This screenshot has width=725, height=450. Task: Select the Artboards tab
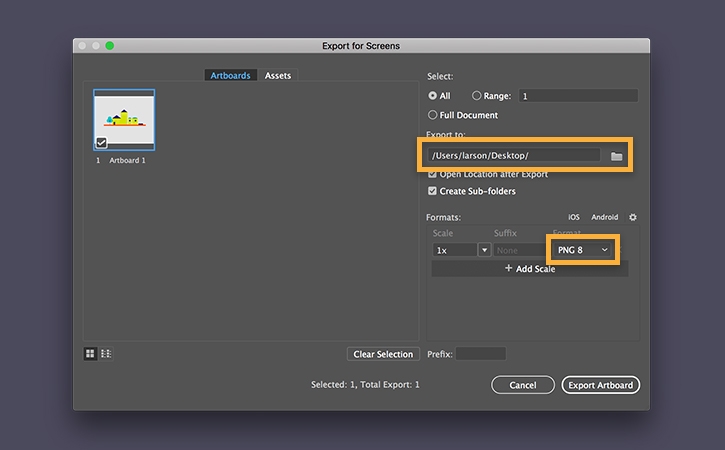pyautogui.click(x=231, y=76)
